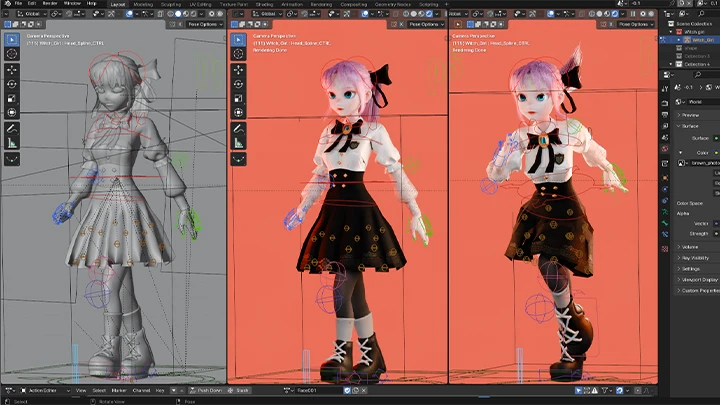This screenshot has height=405, width=720.
Task: Expand the Viewport Display panel
Action: (x=697, y=280)
